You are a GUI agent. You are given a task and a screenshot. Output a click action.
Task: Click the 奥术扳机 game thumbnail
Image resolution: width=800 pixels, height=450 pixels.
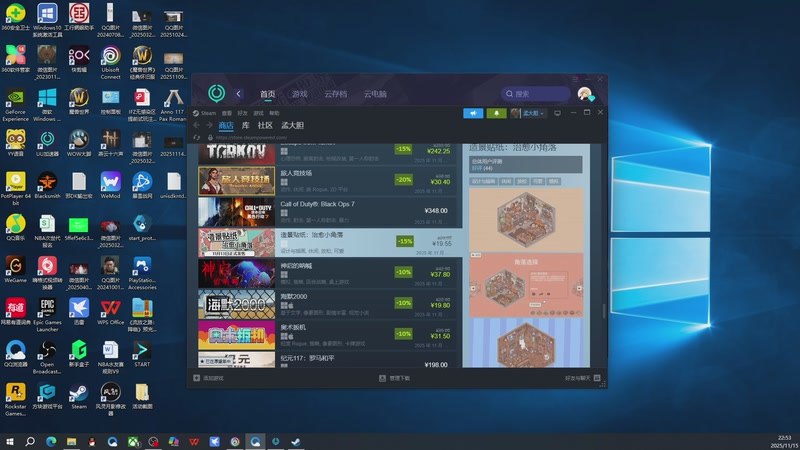(236, 335)
